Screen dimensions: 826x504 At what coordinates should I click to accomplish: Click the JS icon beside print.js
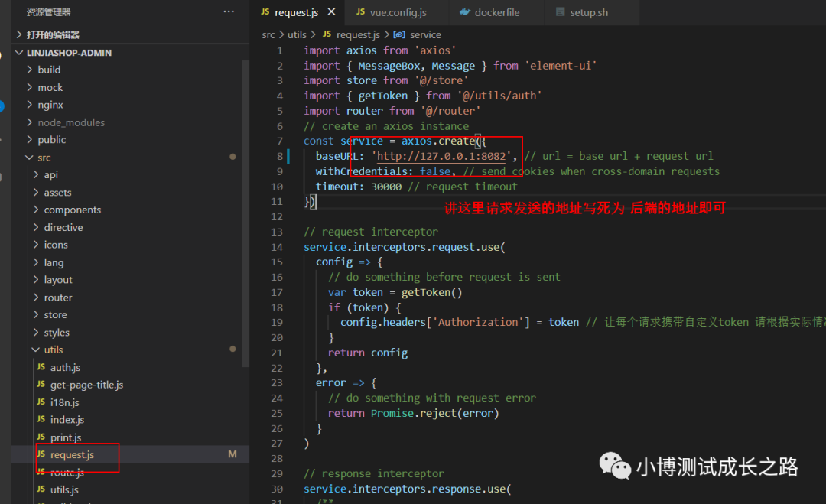coord(41,437)
